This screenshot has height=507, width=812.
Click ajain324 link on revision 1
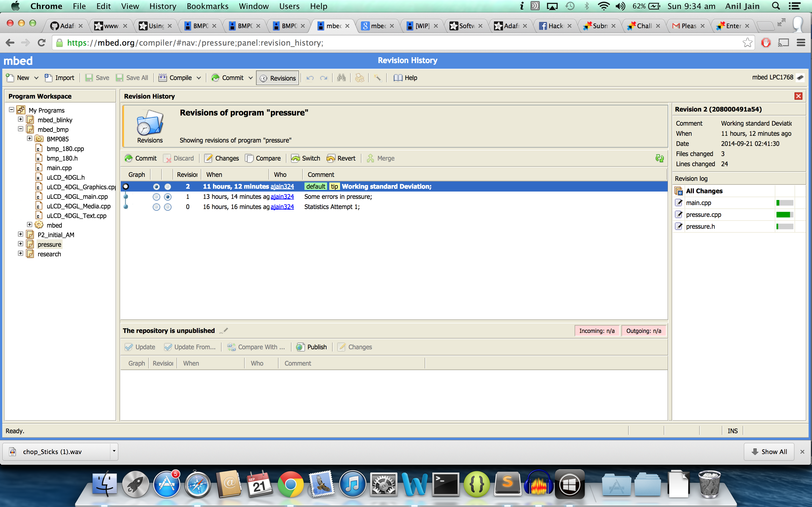[x=282, y=197]
